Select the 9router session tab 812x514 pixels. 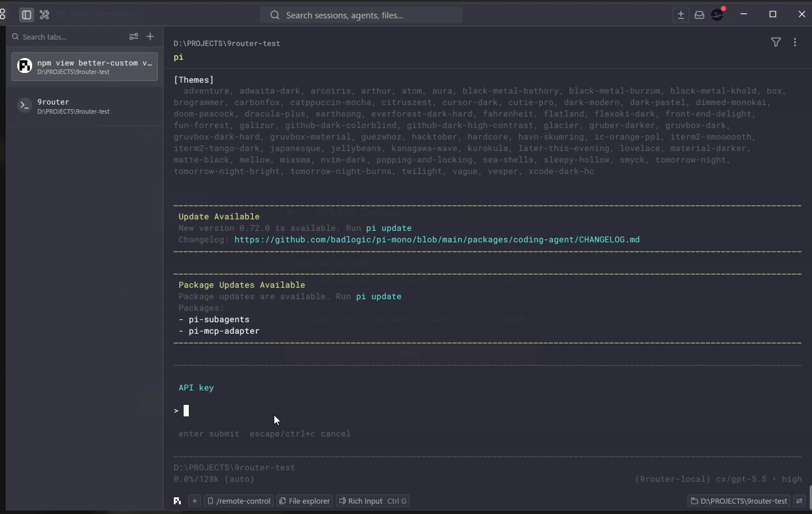[x=84, y=106]
